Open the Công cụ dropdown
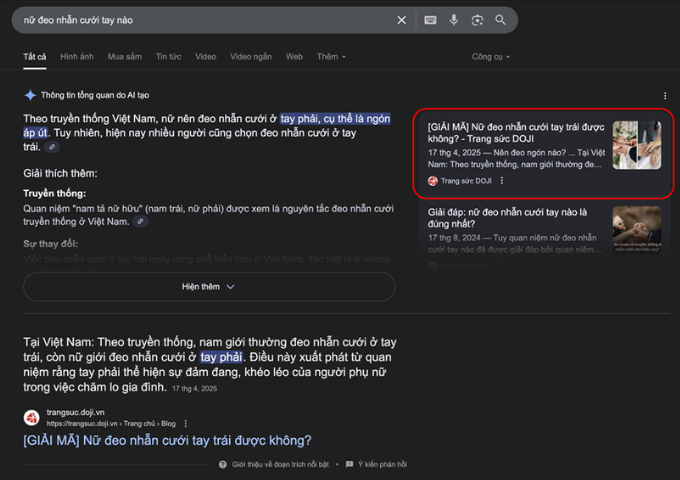 click(491, 57)
